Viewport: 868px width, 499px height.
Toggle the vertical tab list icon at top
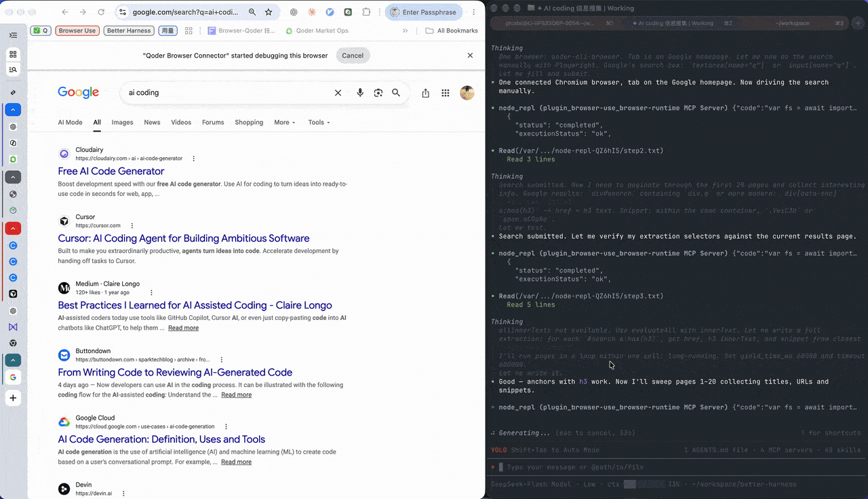click(14, 35)
